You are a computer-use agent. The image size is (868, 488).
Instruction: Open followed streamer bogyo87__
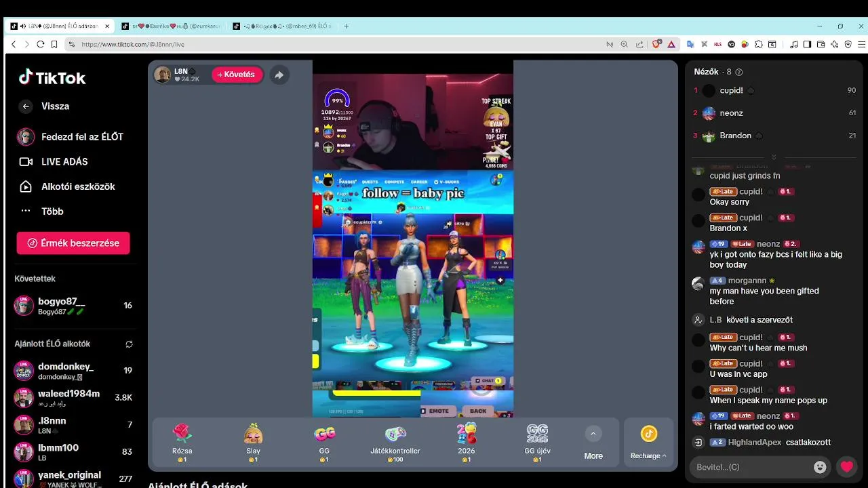(73, 306)
